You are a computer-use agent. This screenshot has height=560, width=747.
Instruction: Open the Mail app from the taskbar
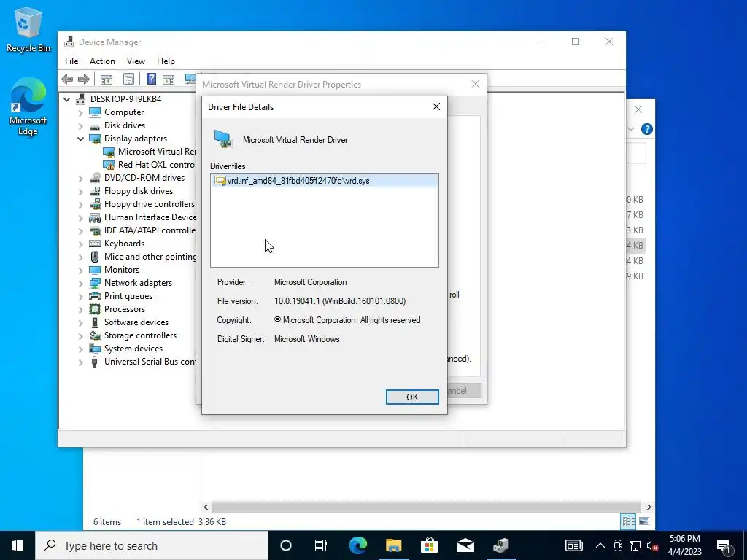pyautogui.click(x=465, y=545)
